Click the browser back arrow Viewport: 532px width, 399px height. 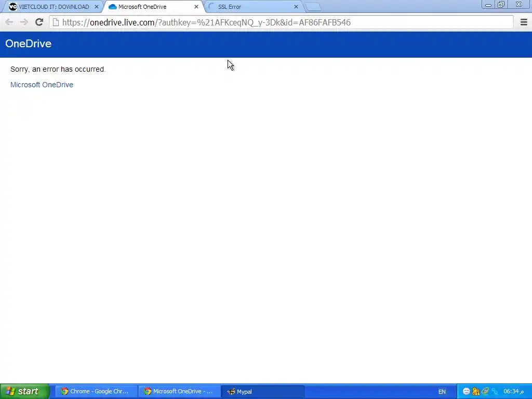(x=9, y=22)
